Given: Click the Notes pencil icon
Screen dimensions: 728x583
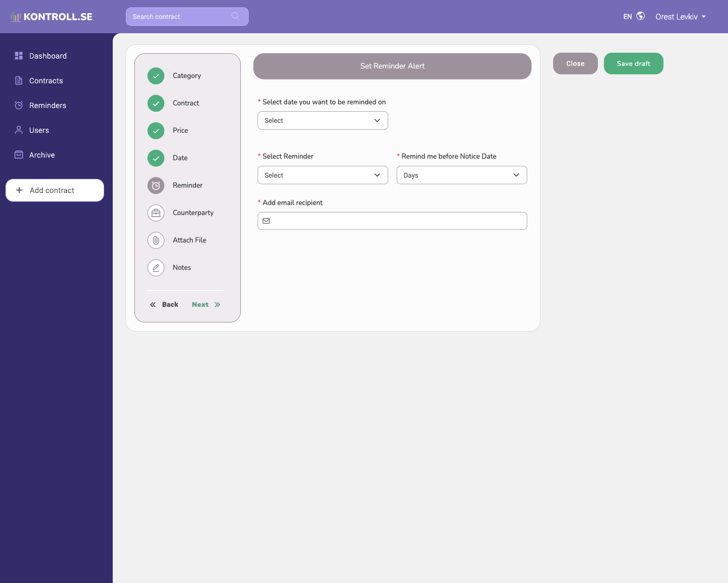Looking at the screenshot, I should pos(156,268).
